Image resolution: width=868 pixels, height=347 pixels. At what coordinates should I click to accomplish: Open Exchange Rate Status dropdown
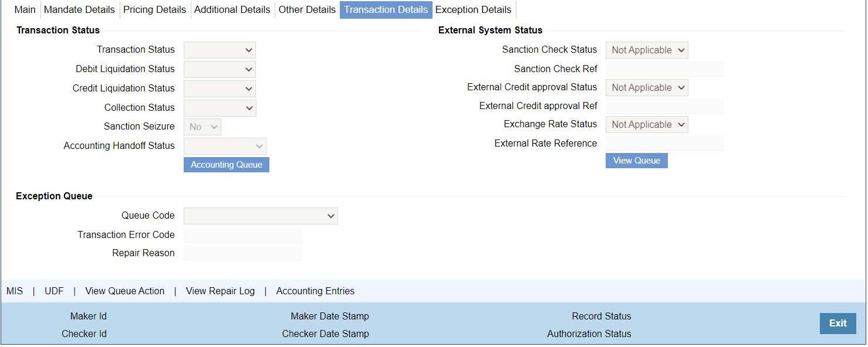click(647, 124)
